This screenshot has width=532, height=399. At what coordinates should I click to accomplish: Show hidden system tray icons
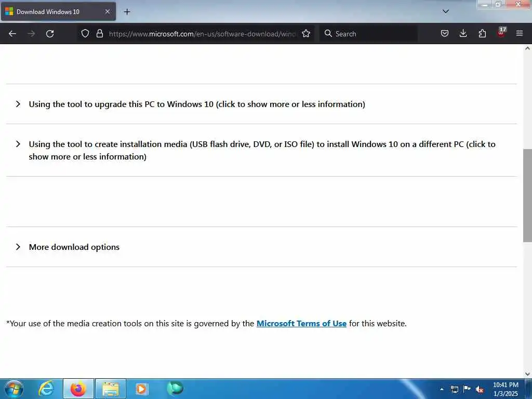tap(442, 389)
